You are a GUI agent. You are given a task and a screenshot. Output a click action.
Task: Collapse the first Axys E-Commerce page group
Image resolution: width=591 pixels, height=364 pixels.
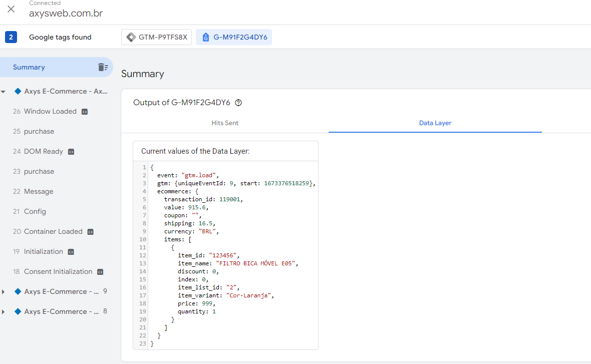point(4,92)
